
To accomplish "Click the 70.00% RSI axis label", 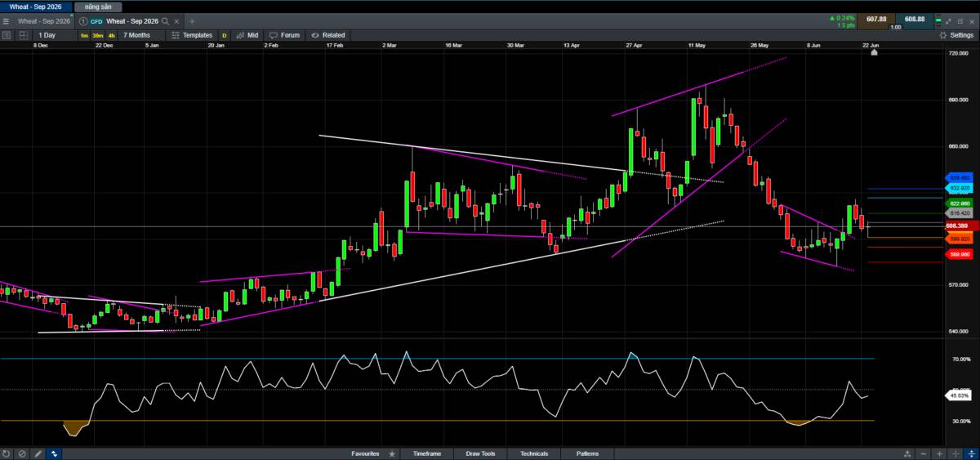I will [962, 359].
